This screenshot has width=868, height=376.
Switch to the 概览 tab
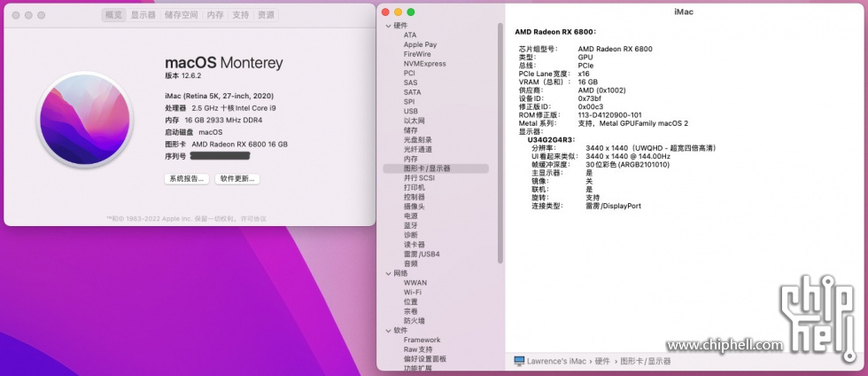tap(113, 15)
